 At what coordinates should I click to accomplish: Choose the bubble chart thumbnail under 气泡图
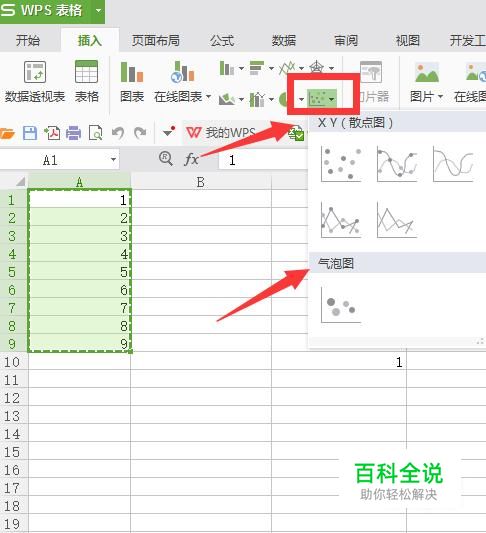coord(341,305)
